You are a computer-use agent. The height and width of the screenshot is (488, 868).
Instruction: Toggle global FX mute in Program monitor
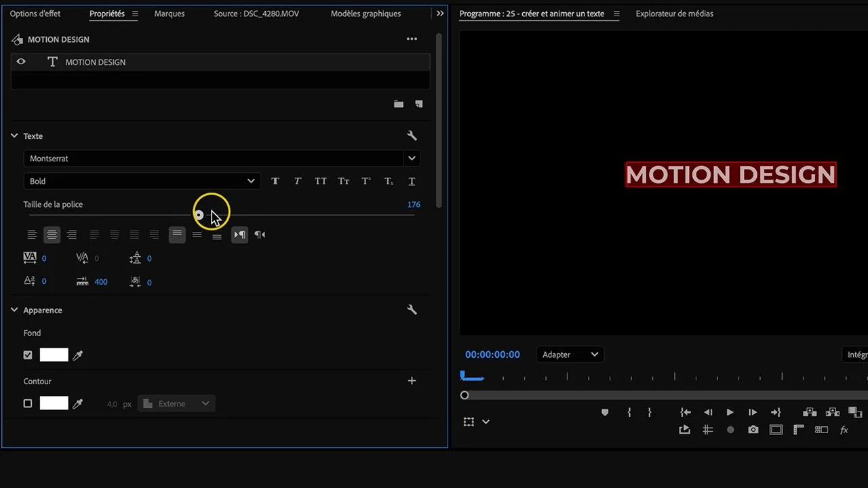pyautogui.click(x=844, y=430)
